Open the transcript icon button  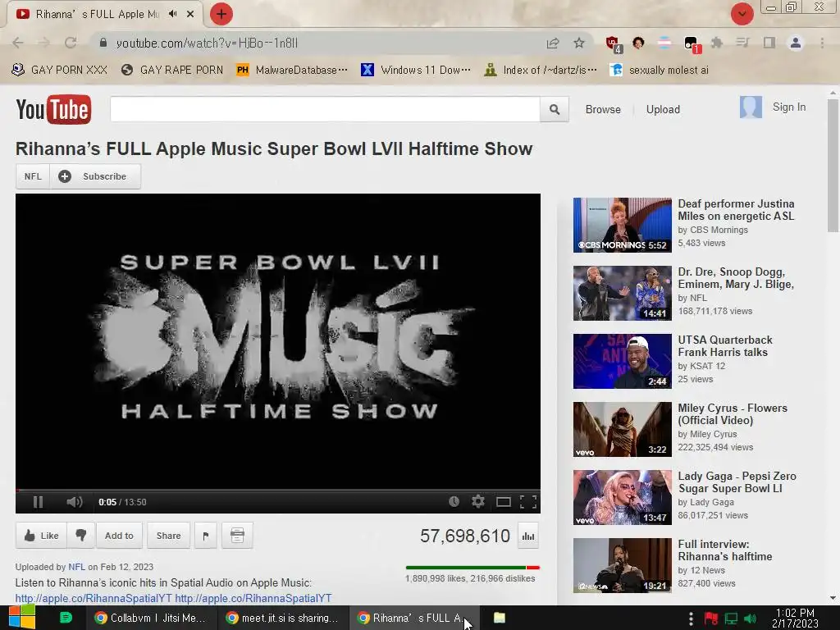237,535
